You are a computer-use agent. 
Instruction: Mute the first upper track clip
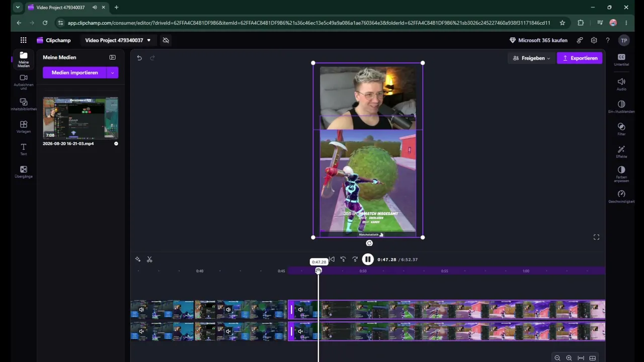tap(141, 310)
